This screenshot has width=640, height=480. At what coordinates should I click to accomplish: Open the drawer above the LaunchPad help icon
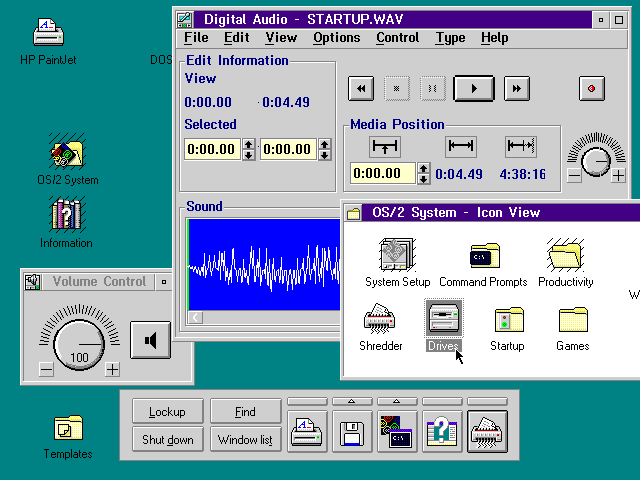pyautogui.click(x=441, y=402)
